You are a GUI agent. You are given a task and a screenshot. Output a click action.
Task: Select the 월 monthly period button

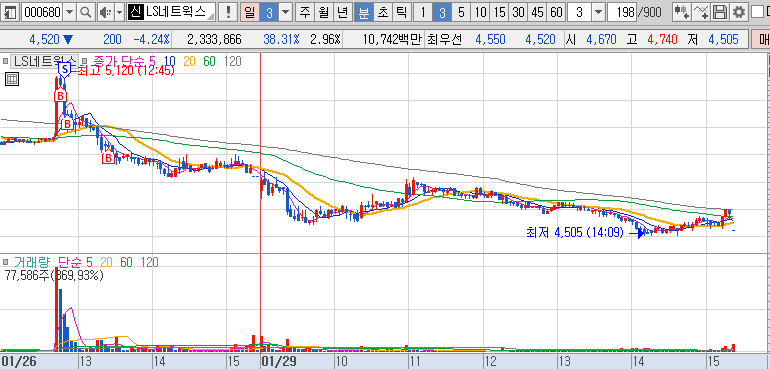pos(324,13)
